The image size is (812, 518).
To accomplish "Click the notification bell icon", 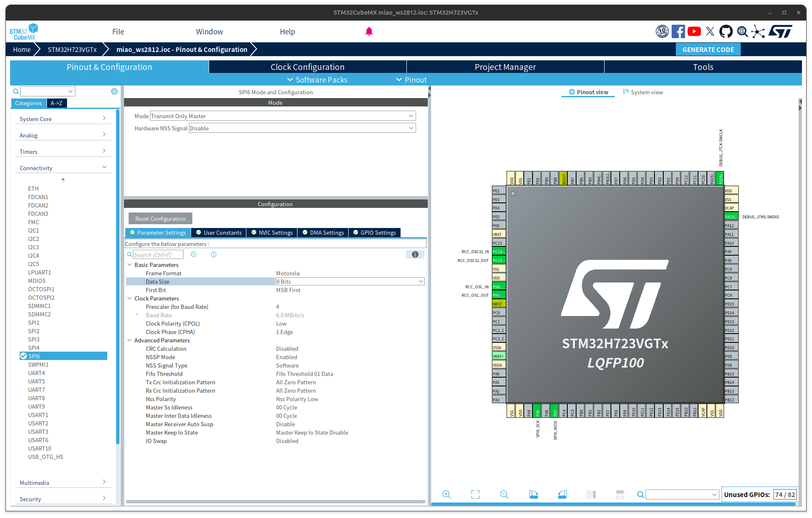I will click(369, 31).
